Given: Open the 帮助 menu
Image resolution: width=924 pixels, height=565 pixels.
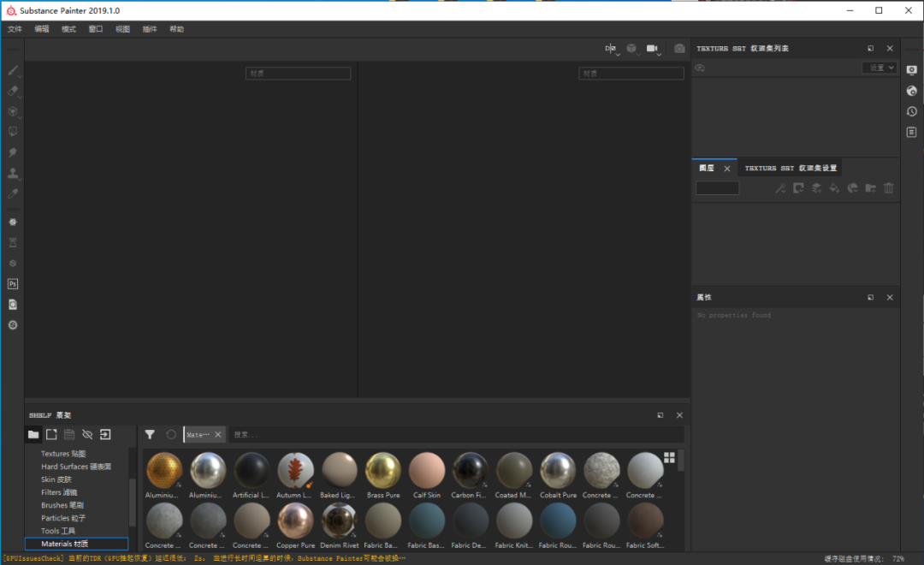Looking at the screenshot, I should [x=177, y=29].
